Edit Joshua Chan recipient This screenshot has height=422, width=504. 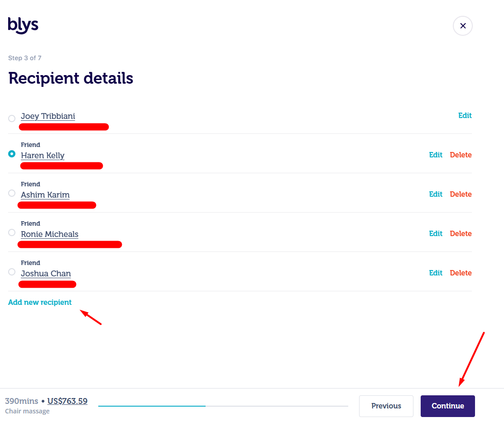pyautogui.click(x=436, y=273)
